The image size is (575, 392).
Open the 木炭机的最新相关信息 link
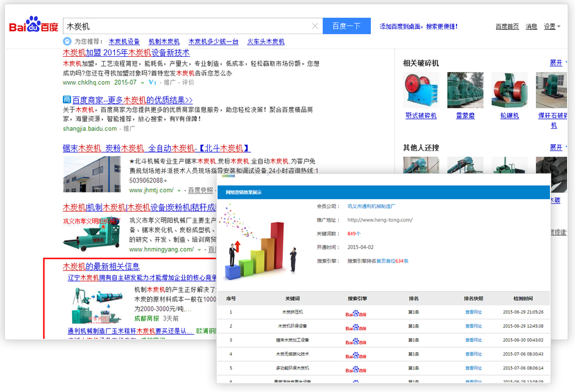pyautogui.click(x=101, y=267)
